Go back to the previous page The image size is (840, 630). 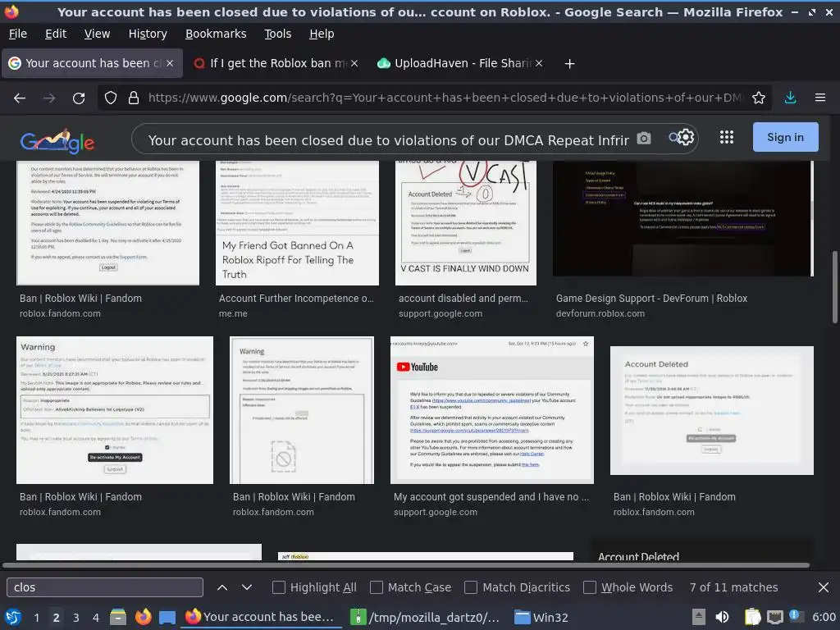click(20, 98)
